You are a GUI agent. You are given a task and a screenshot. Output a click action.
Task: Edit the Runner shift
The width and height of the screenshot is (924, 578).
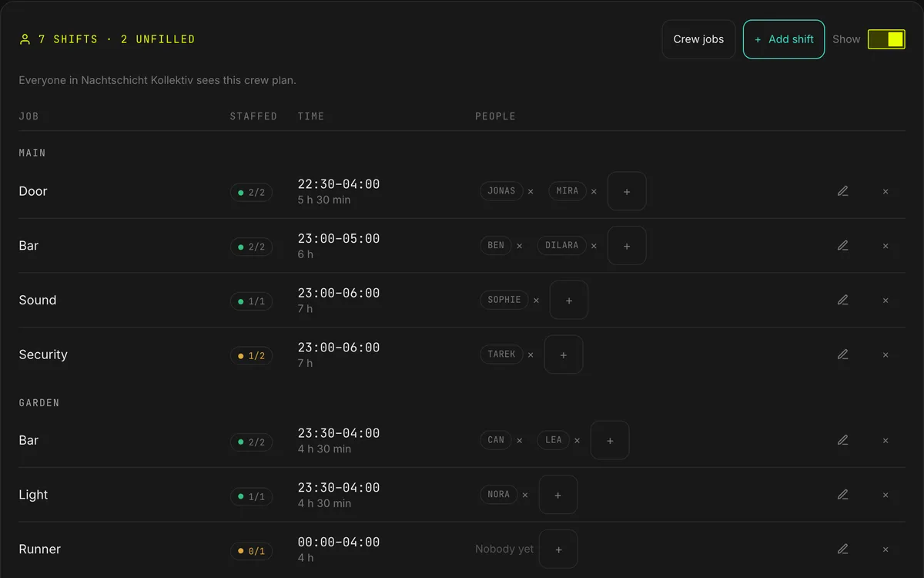click(x=842, y=549)
